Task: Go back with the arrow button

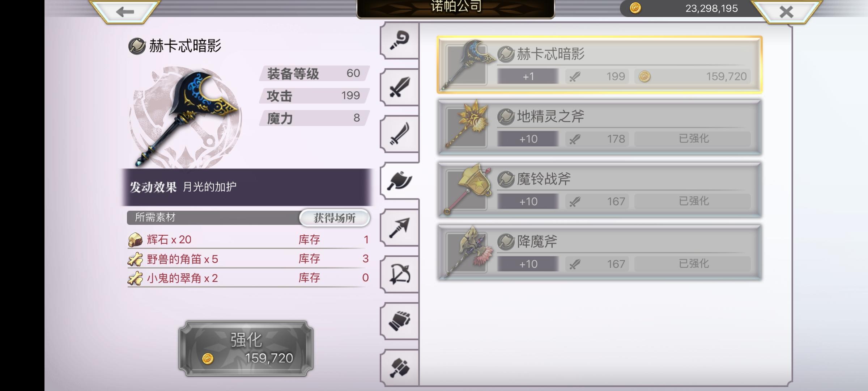Action: 125,12
